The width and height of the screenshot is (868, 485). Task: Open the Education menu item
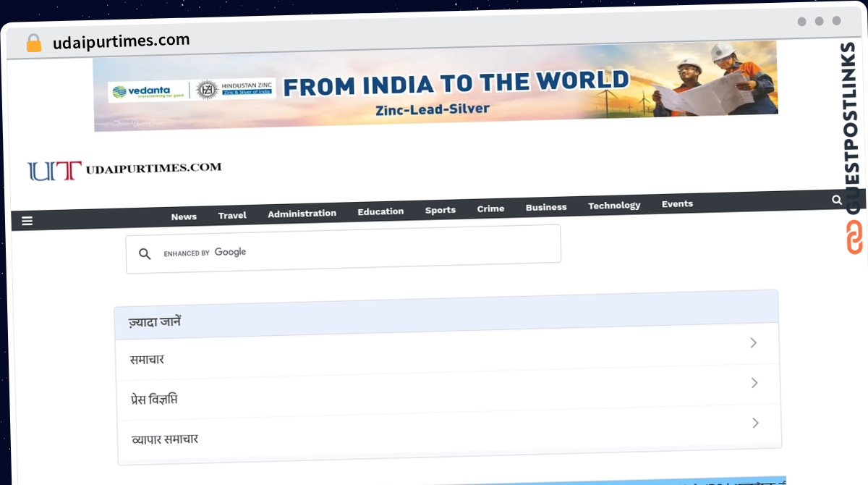[380, 211]
